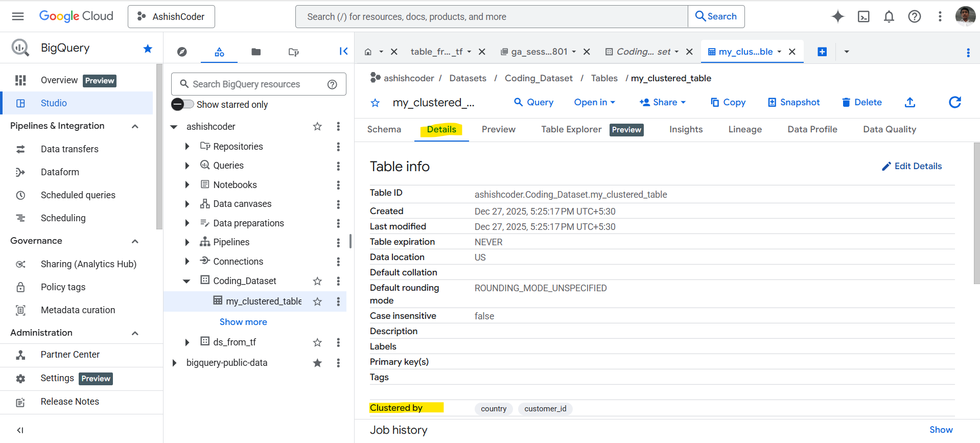Toggle Show starred only switch
Screen dimensions: 980x443
[x=182, y=104]
